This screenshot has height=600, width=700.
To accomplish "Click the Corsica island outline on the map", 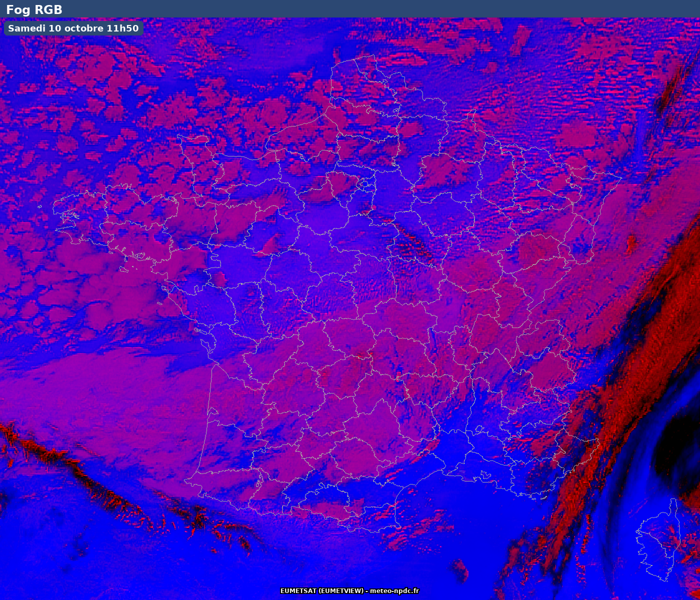I will click(x=658, y=540).
